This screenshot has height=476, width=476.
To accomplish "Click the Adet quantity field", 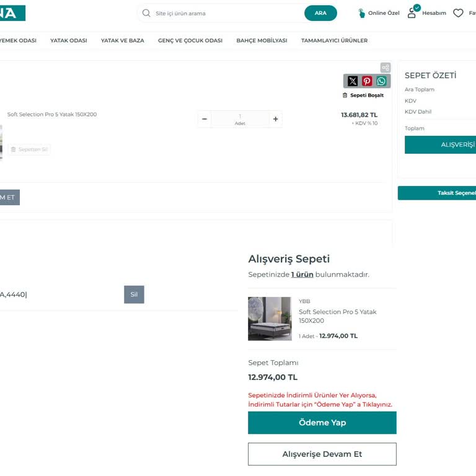I will coord(240,119).
